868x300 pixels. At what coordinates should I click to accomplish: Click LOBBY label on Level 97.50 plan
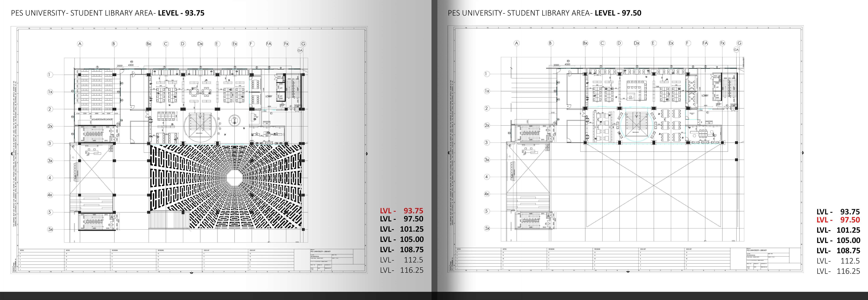(705, 95)
